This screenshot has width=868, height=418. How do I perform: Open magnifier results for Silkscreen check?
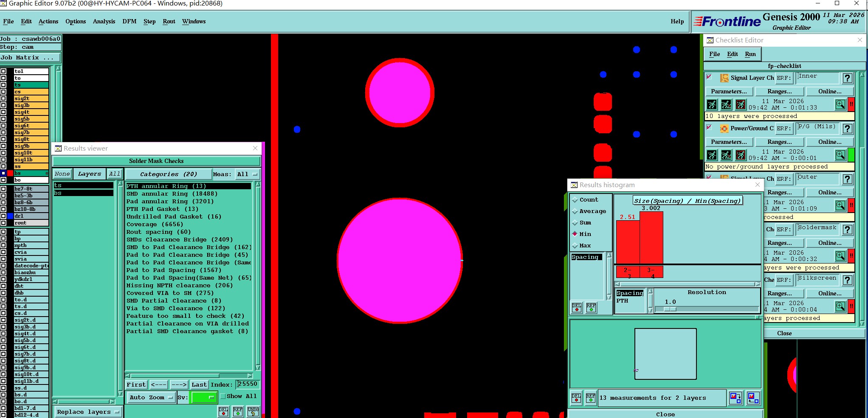[840, 306]
